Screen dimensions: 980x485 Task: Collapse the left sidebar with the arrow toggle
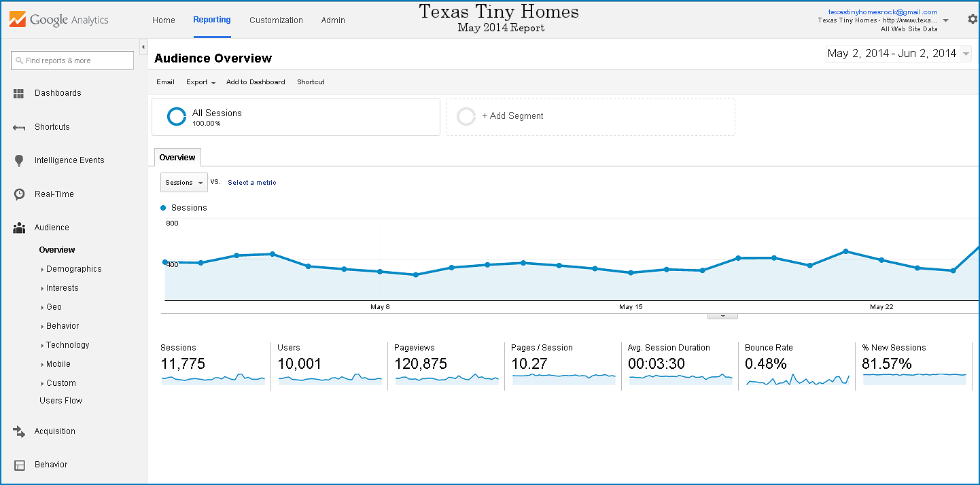143,46
